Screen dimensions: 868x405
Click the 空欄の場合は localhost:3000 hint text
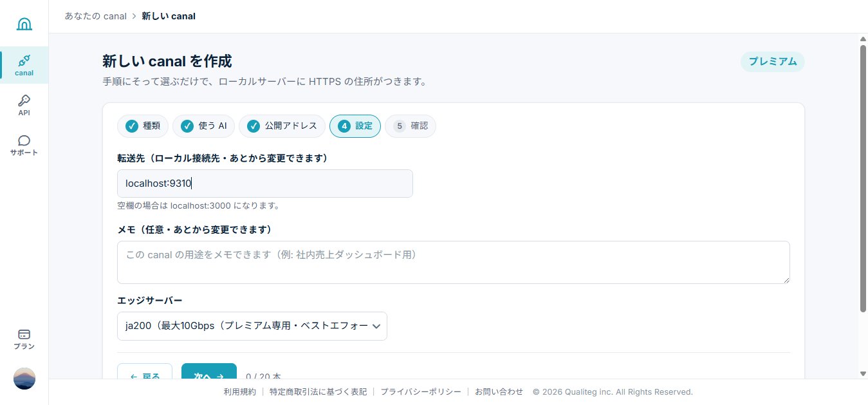[199, 206]
